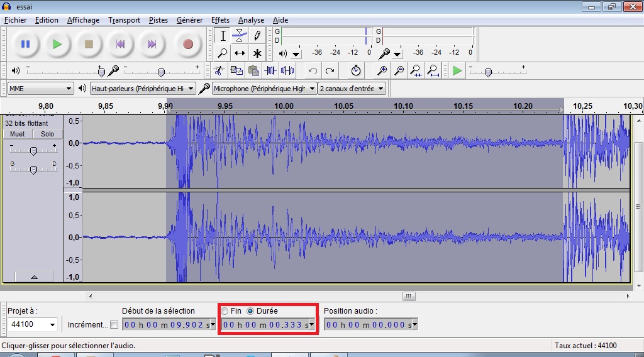The height and width of the screenshot is (357, 644).
Task: Click the track pan G/D slider
Action: tap(34, 169)
